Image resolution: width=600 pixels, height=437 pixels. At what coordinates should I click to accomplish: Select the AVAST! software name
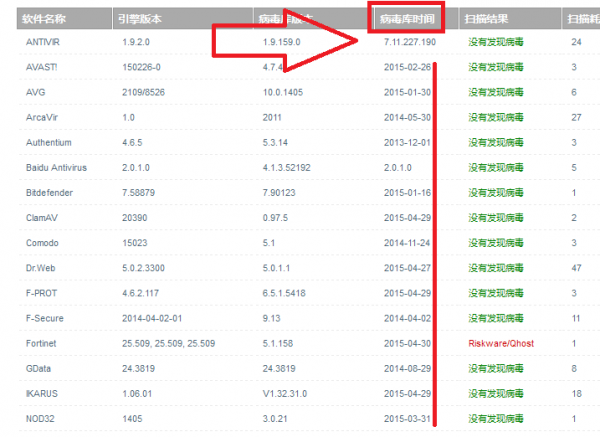pos(42,67)
